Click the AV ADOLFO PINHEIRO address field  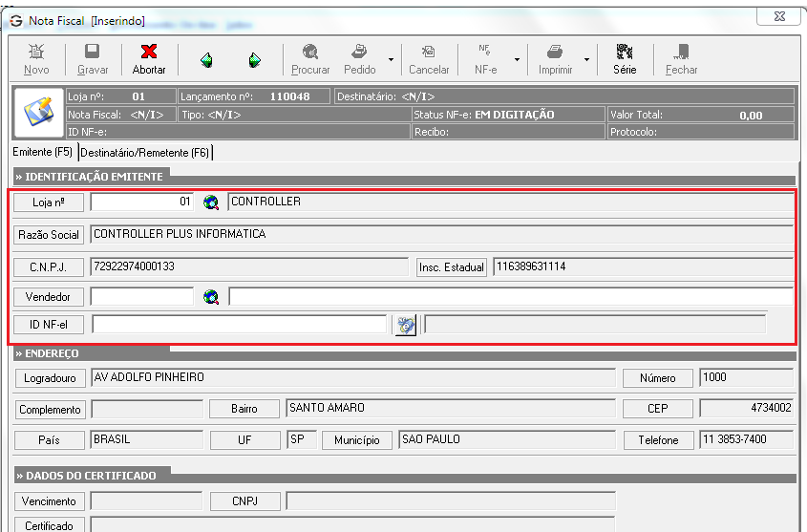click(x=353, y=377)
